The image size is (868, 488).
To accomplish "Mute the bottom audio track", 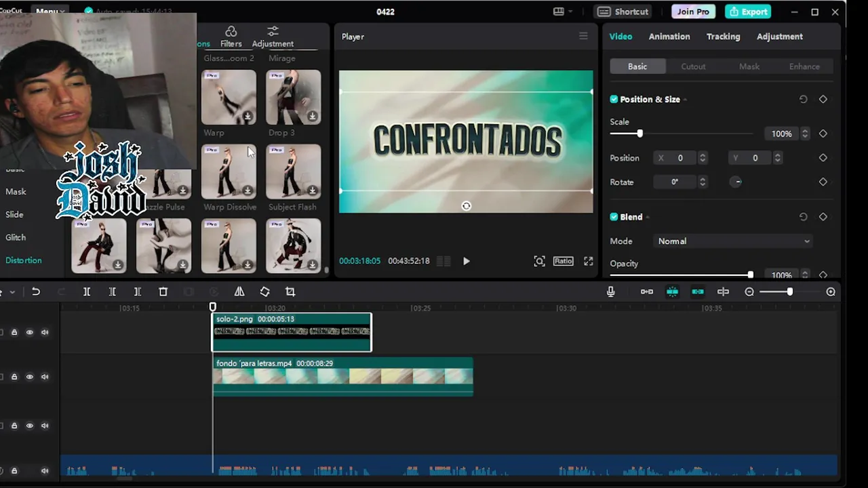I will click(x=45, y=470).
